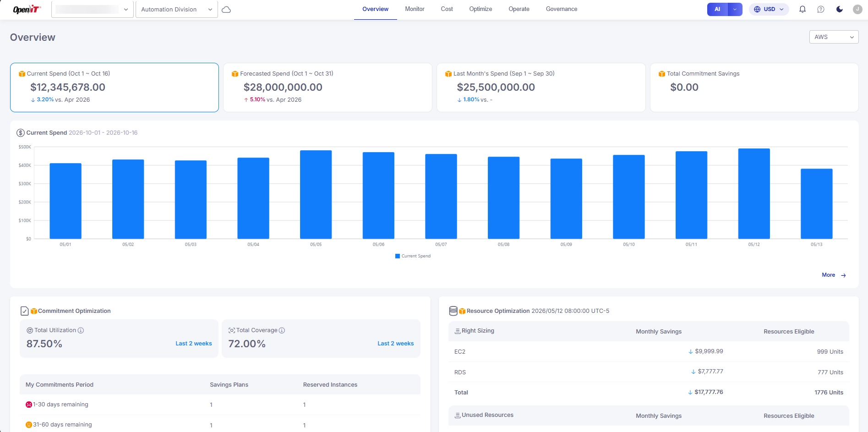Click the EC2 row savings $9,999.99

(x=706, y=351)
